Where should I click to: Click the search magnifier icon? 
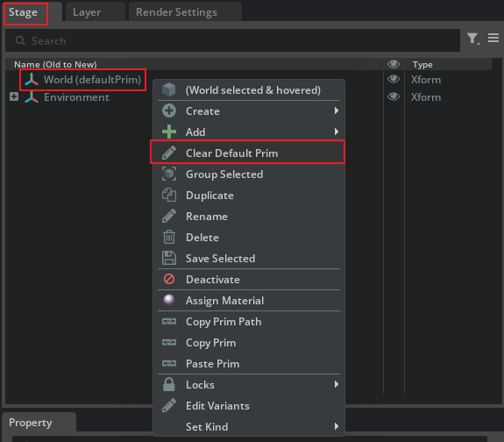point(20,40)
